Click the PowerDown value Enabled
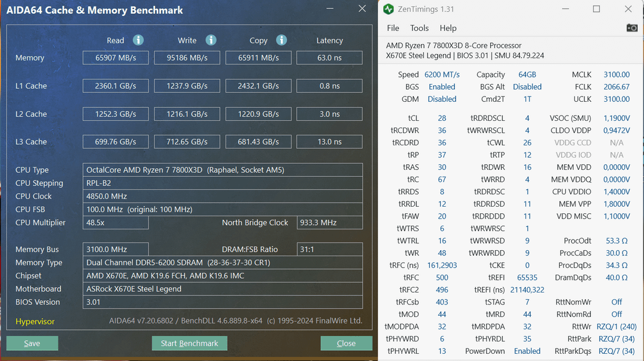The height and width of the screenshot is (361, 644). point(527,351)
